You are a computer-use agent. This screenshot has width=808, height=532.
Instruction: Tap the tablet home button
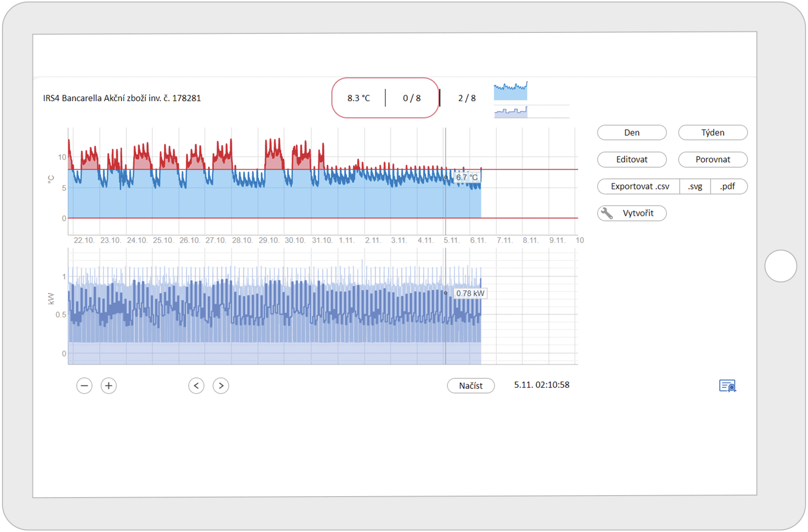coord(781,266)
